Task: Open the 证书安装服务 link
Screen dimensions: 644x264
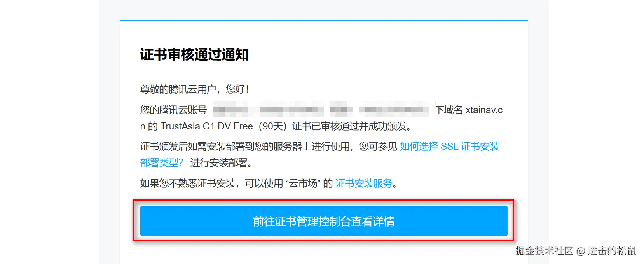Action: (364, 184)
